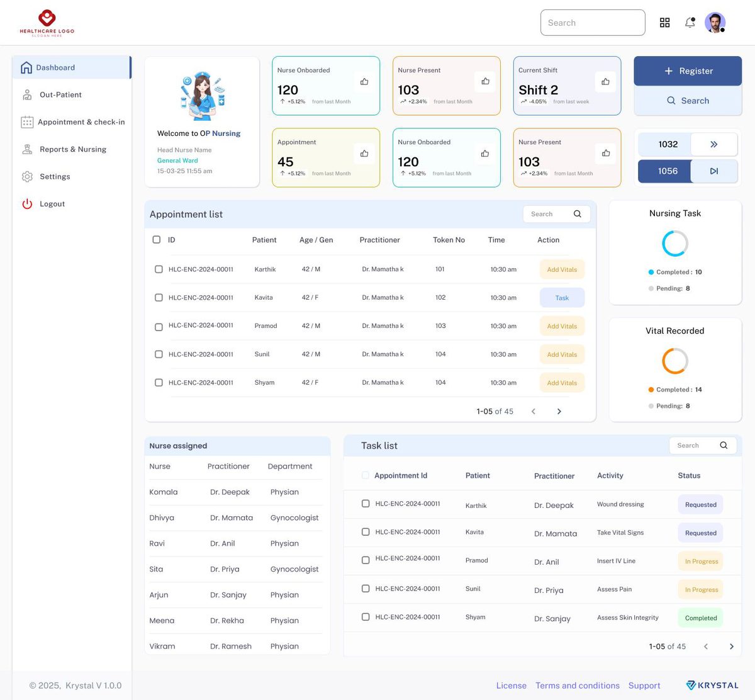The width and height of the screenshot is (755, 700).
Task: Click thumbs-up on Appointment card
Action: point(364,153)
